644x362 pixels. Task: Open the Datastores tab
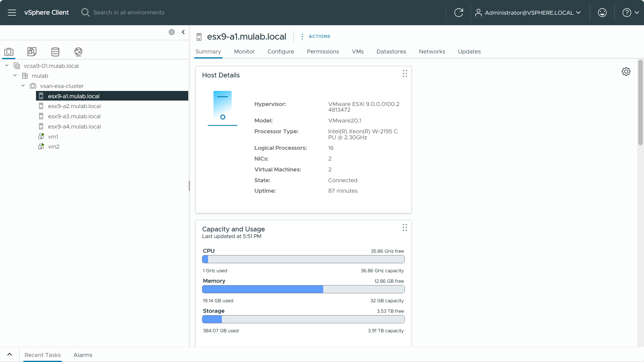coord(391,52)
